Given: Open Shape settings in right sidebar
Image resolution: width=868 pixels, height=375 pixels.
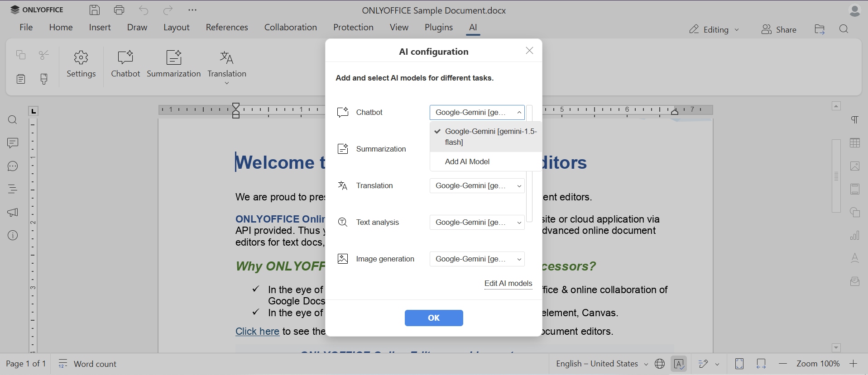Looking at the screenshot, I should [855, 212].
